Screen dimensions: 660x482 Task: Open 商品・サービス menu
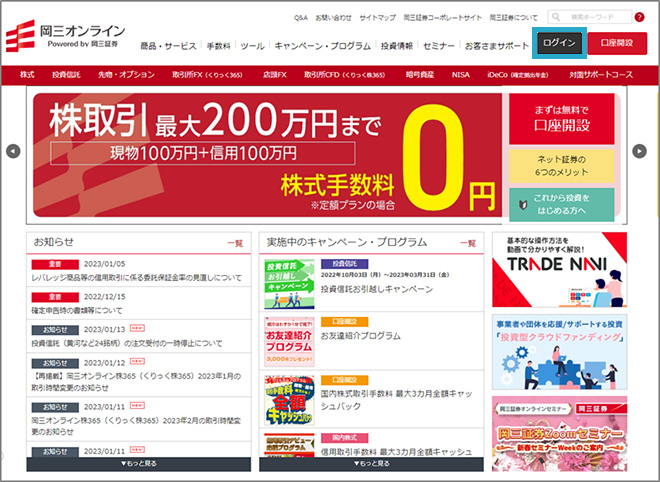[x=168, y=46]
